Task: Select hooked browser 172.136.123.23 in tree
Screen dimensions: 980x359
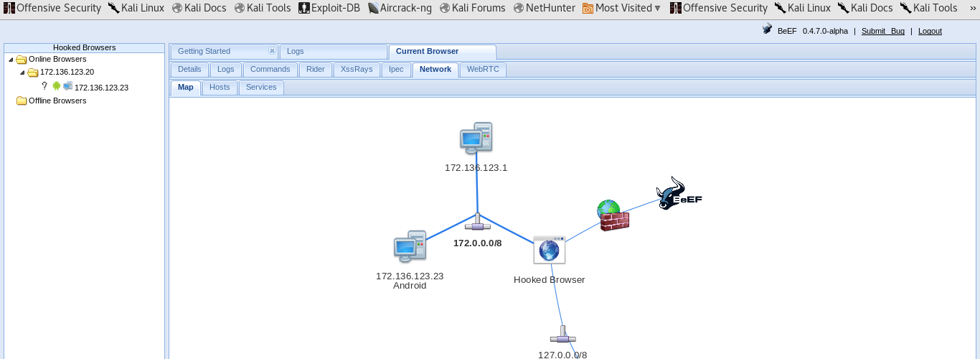Action: [101, 88]
